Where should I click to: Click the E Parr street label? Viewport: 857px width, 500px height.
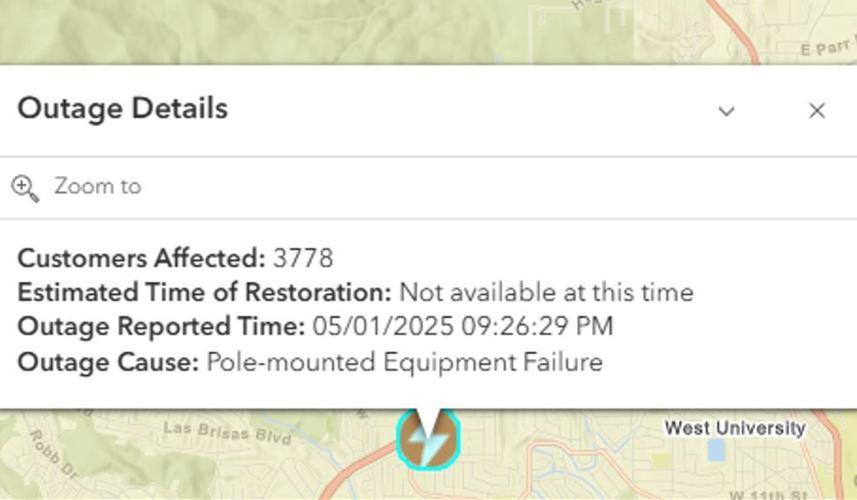coord(829,49)
